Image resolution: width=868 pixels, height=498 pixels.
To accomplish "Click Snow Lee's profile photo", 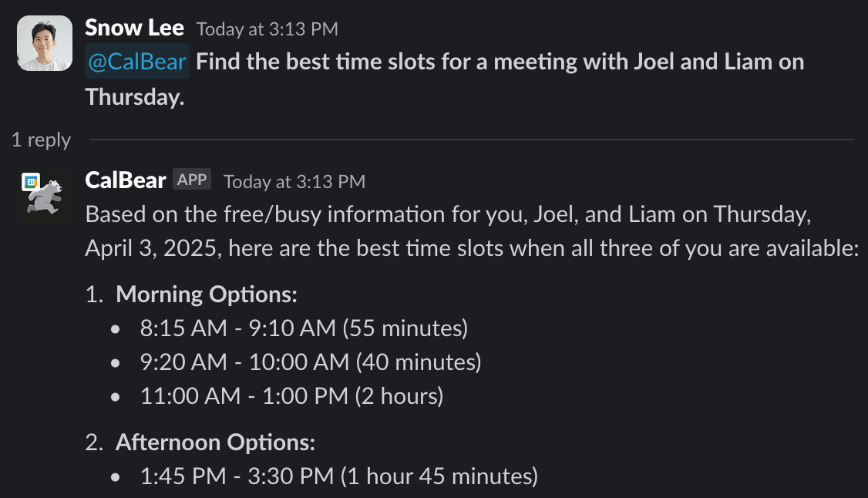I will 45,43.
